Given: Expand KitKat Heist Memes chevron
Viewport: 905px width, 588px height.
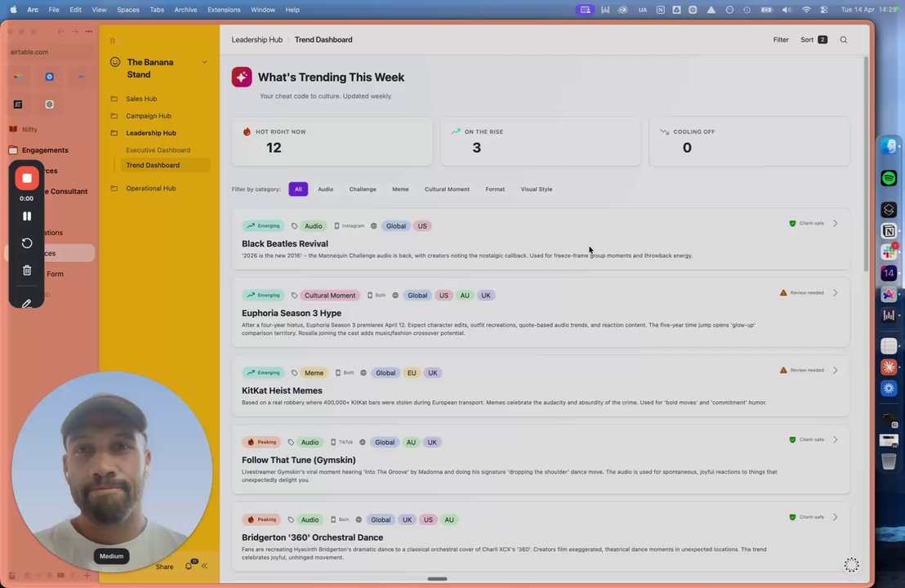Looking at the screenshot, I should 835,370.
